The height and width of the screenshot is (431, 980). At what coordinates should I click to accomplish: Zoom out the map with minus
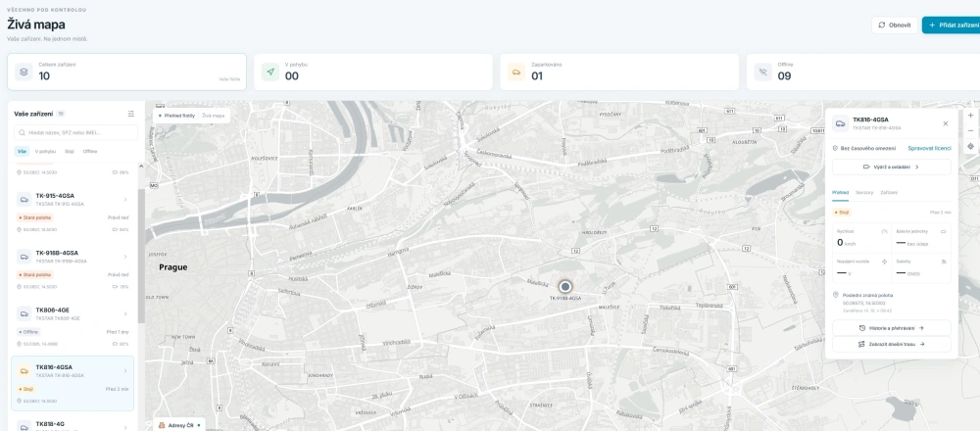click(970, 131)
